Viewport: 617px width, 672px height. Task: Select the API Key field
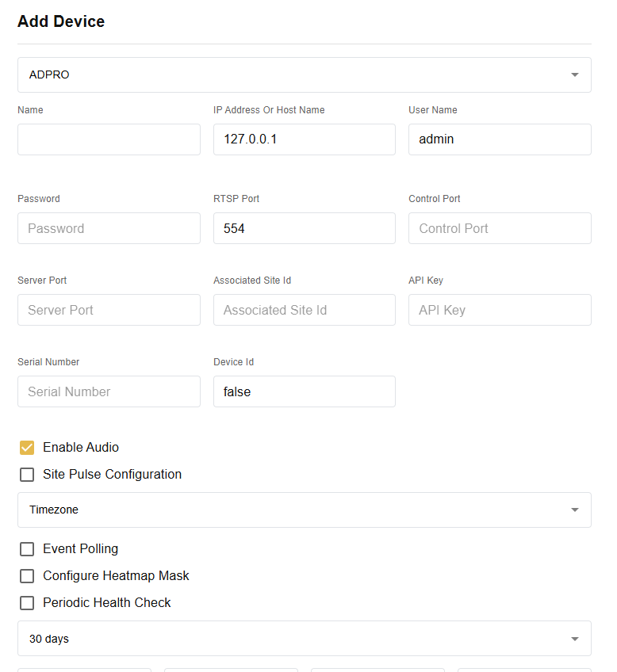500,310
